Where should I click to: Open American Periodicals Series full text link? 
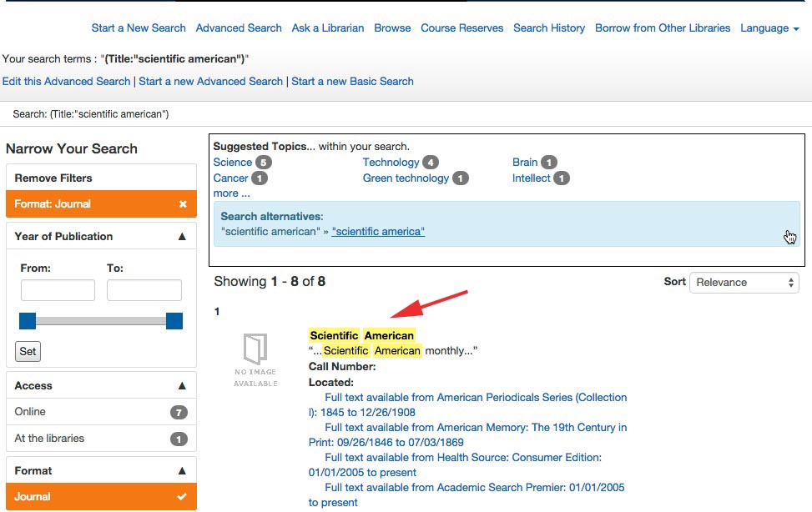(467, 404)
